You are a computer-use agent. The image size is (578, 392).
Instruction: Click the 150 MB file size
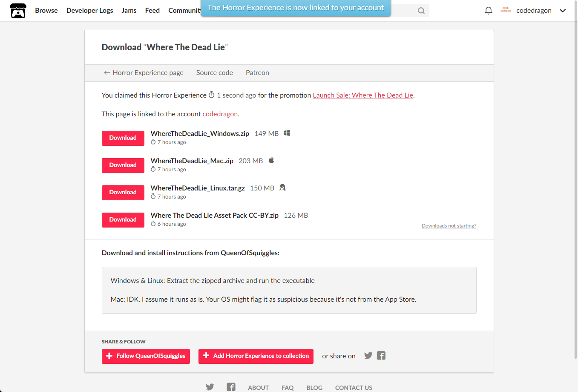[262, 188]
